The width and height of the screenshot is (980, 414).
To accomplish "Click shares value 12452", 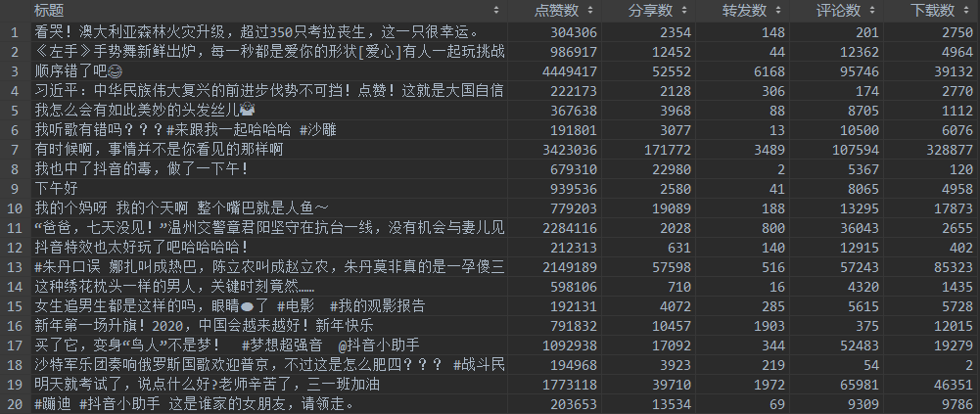I will point(672,52).
